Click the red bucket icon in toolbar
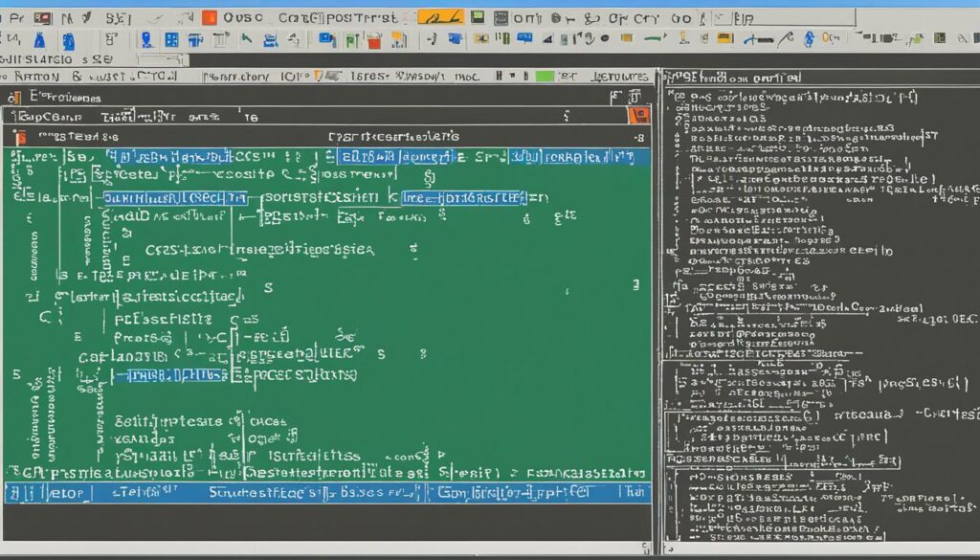980x560 pixels. [x=374, y=41]
